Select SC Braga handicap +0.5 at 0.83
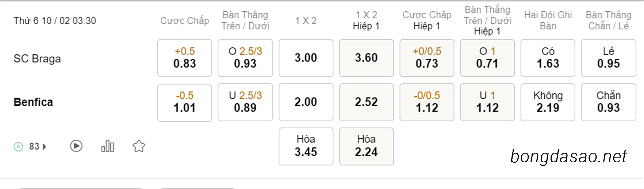Image resolution: width=644 pixels, height=189 pixels. pos(185,58)
